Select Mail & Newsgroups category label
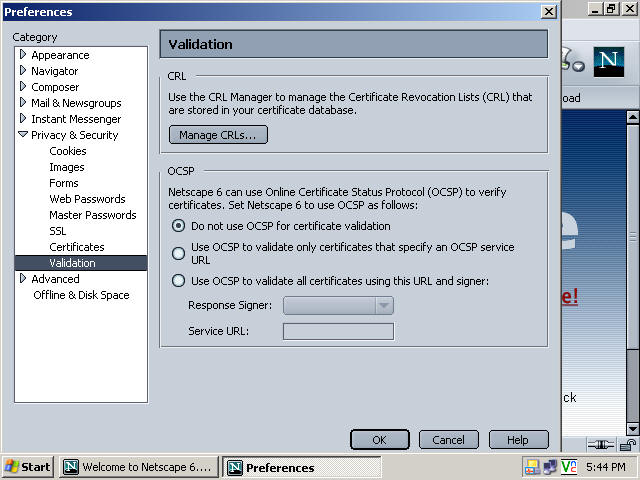This screenshot has height=480, width=640. (x=76, y=103)
